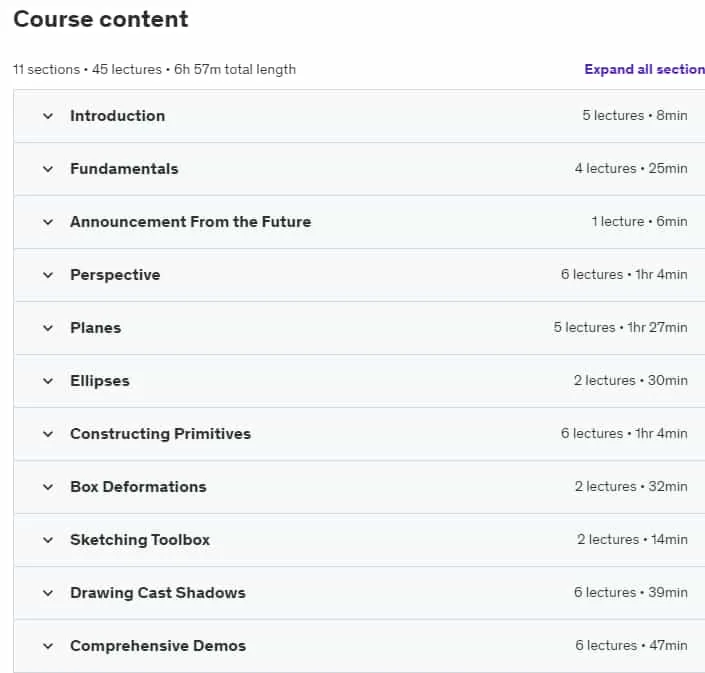Open Drawing Cast Shadows section title
This screenshot has width=705, height=673.
point(158,593)
